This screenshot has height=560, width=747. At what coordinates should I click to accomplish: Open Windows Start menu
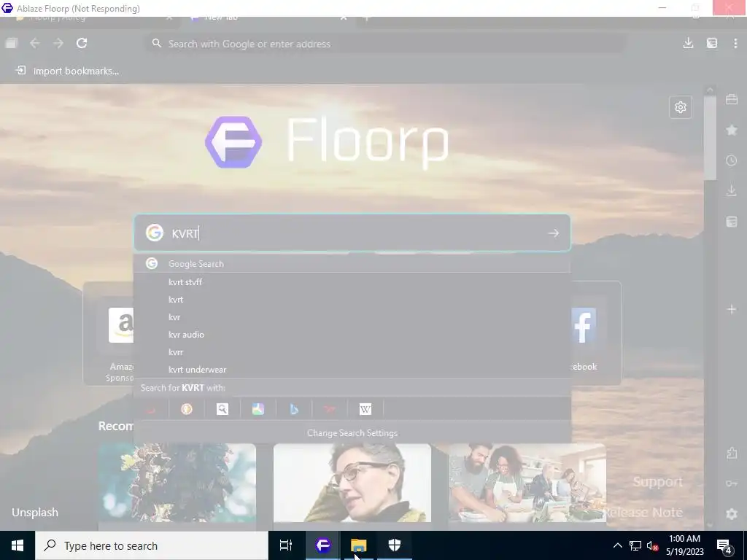18,545
